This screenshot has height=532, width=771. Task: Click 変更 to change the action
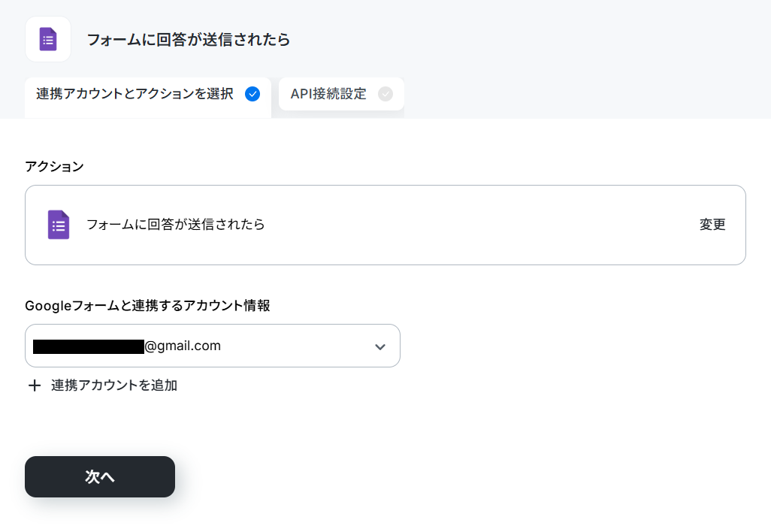[712, 225]
